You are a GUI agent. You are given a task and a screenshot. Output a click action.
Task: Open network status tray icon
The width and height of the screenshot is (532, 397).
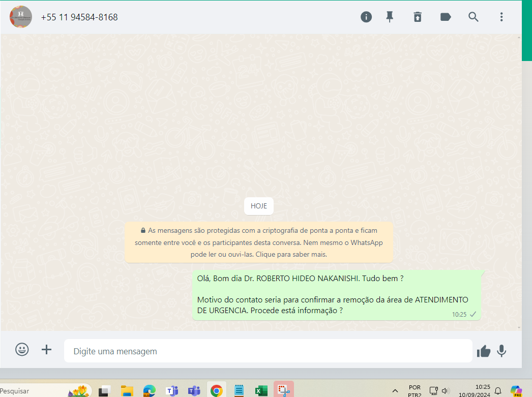(x=434, y=391)
